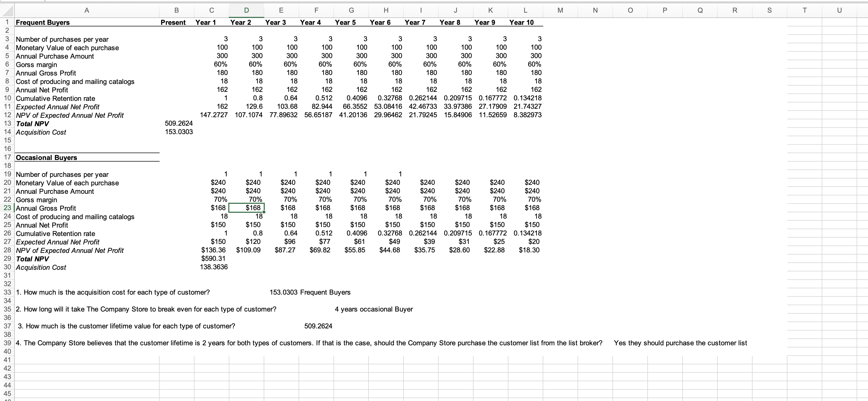Viewport: 868px width, 401px height.
Task: Click question 3 customer lifetime value text
Action: point(126,326)
